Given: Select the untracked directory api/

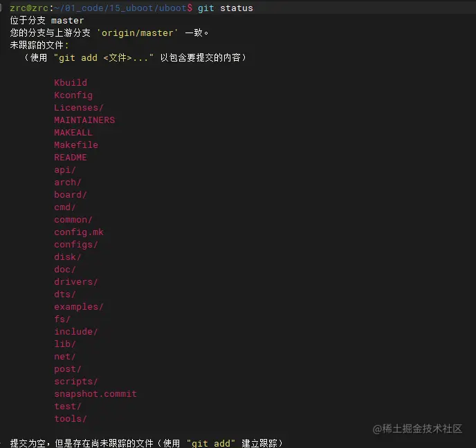Looking at the screenshot, I should point(65,169).
